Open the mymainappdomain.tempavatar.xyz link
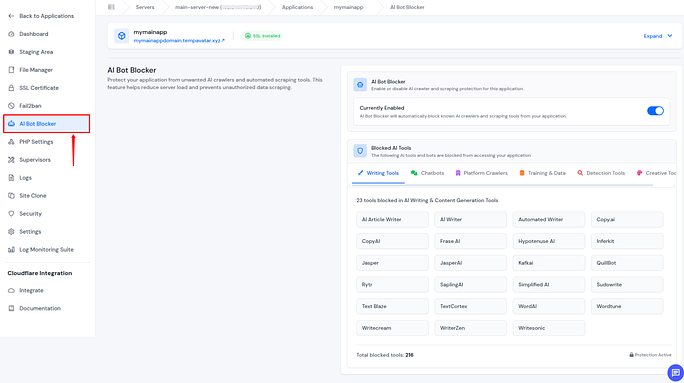This screenshot has height=383, width=684. coord(179,41)
